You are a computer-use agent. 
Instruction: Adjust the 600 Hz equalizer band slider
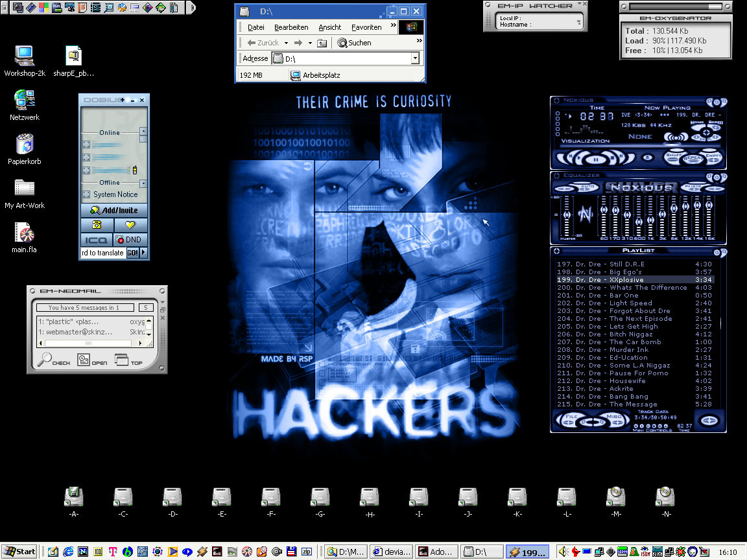(x=638, y=216)
